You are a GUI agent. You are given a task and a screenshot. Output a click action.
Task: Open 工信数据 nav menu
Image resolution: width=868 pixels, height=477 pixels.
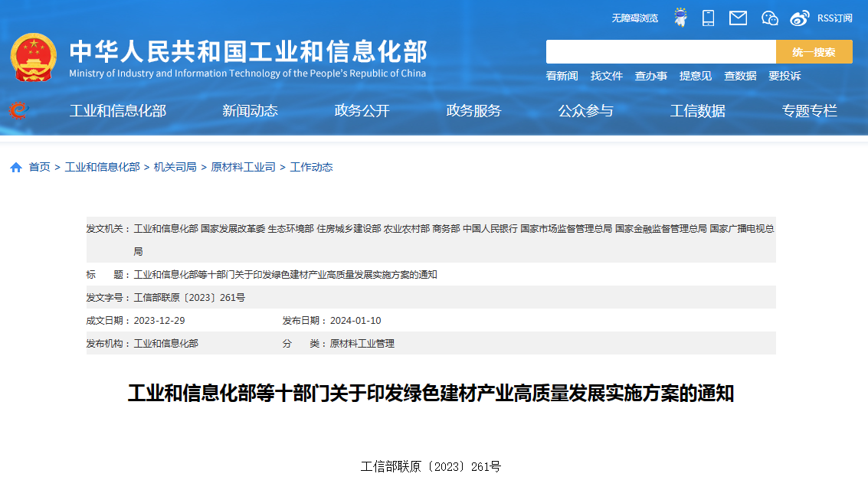(x=697, y=111)
